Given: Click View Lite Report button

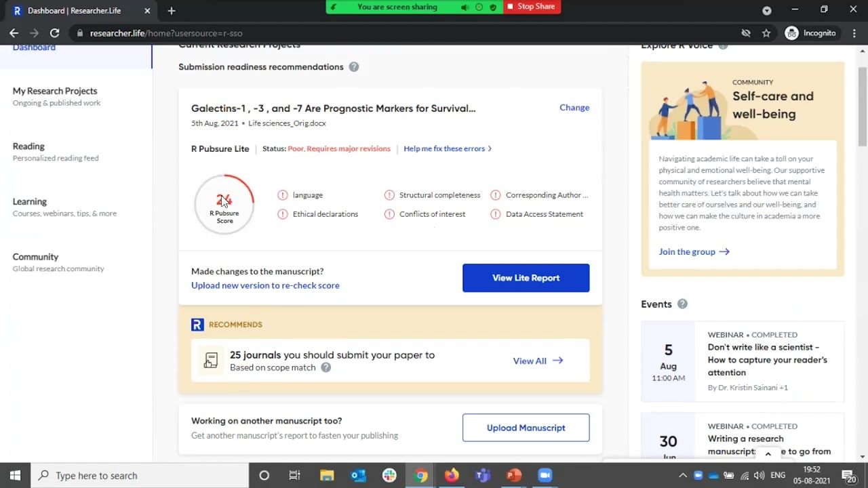Looking at the screenshot, I should tap(526, 278).
